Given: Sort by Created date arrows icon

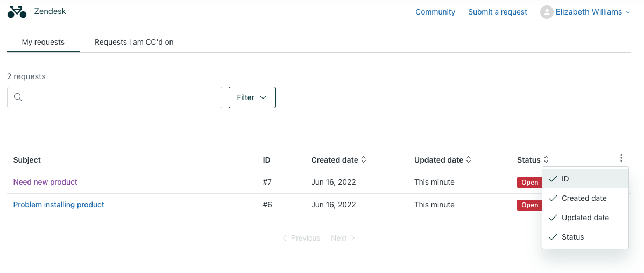Looking at the screenshot, I should click(364, 160).
